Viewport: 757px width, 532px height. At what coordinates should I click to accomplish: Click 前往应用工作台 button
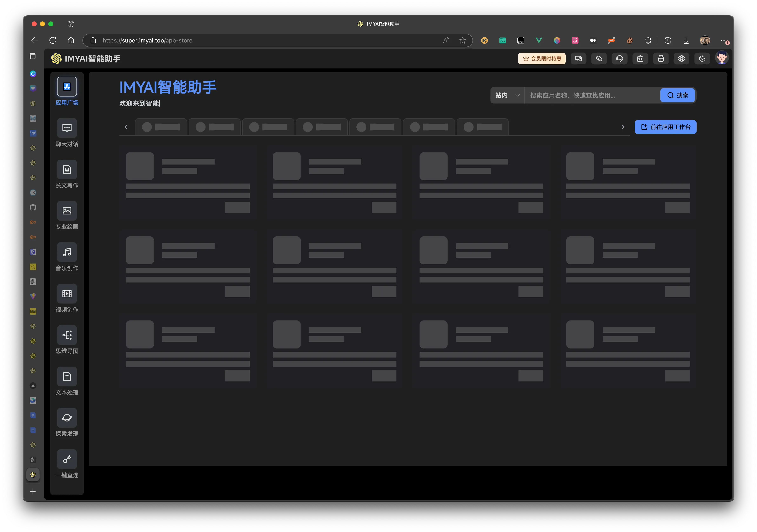tap(665, 127)
